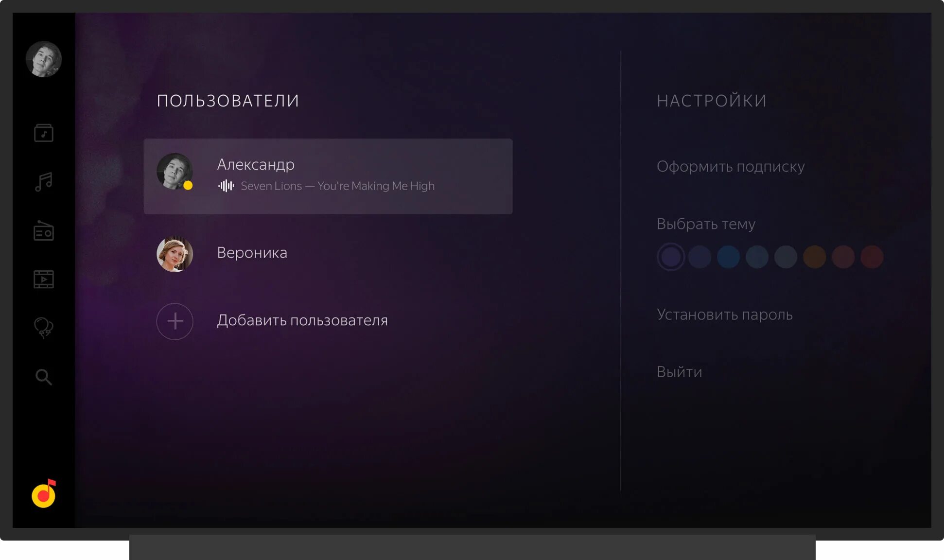
Task: Open the radio section icon
Action: (x=44, y=231)
